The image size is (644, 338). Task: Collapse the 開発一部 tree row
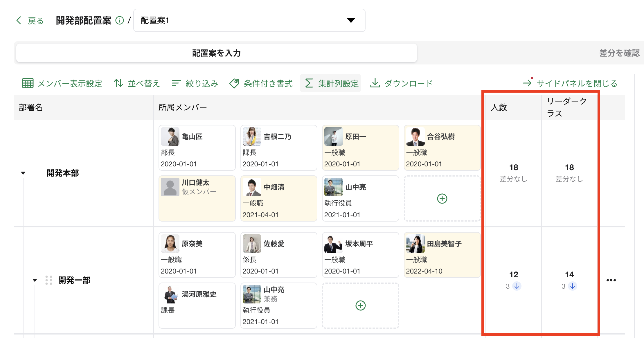tap(35, 280)
